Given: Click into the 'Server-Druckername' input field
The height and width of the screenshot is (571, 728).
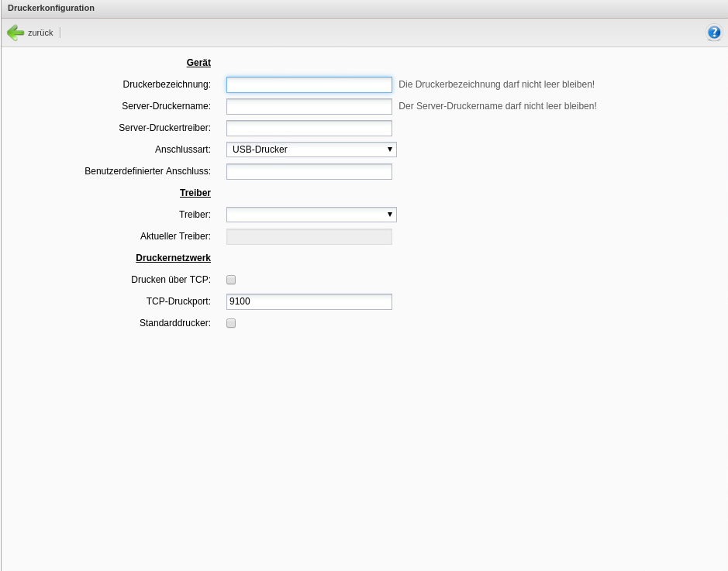Looking at the screenshot, I should [x=309, y=106].
